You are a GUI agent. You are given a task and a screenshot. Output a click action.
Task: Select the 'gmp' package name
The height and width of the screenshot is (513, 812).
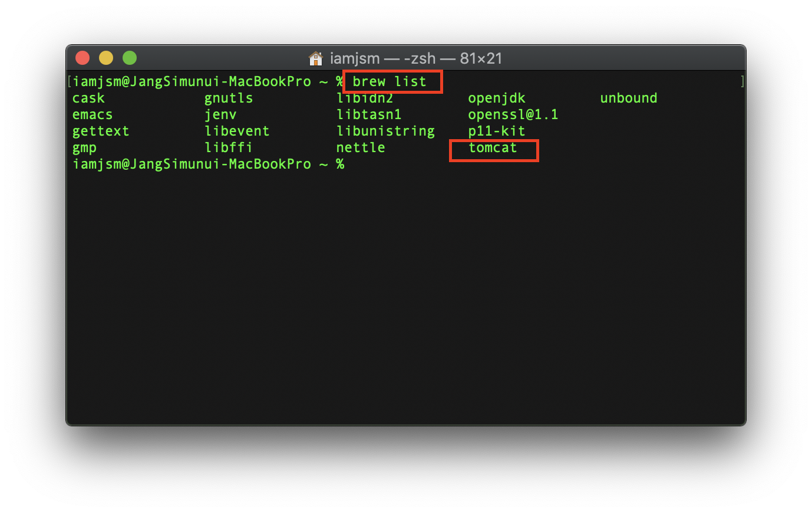point(84,148)
